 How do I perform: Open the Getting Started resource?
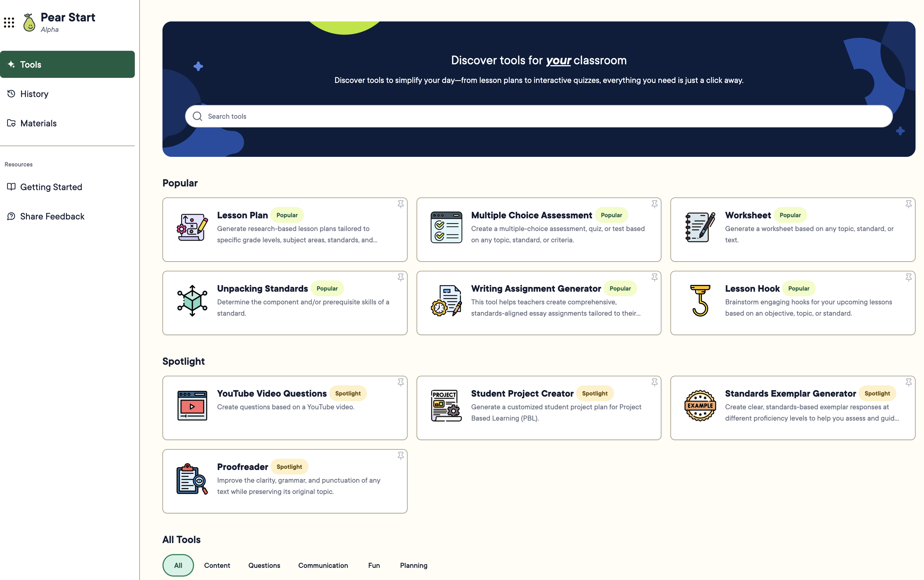pyautogui.click(x=51, y=187)
